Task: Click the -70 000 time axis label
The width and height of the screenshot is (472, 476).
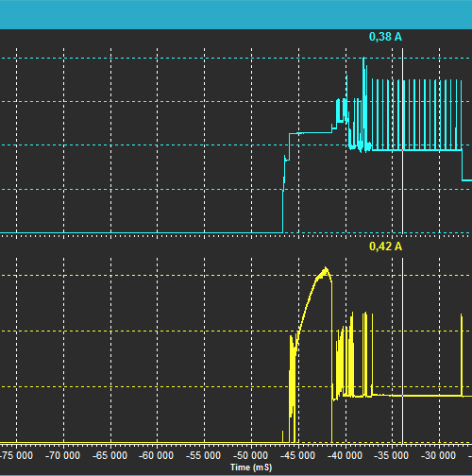Action: click(63, 455)
